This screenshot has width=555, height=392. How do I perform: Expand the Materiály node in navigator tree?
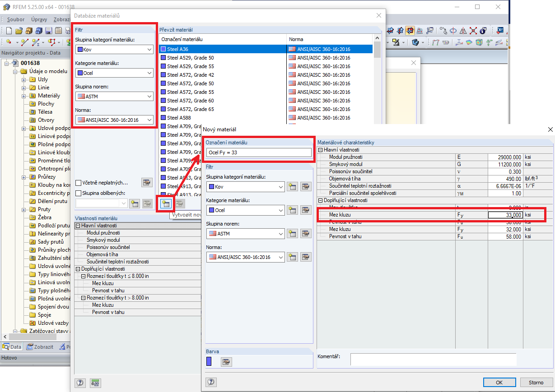pos(24,96)
